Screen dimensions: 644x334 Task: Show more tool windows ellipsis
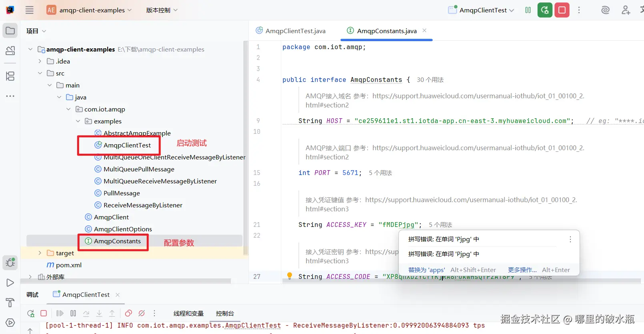point(10,96)
